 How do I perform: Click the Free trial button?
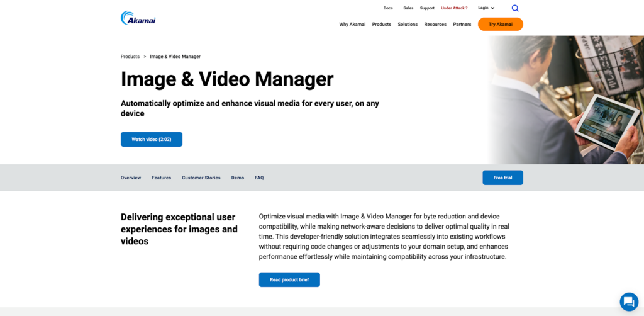point(502,178)
